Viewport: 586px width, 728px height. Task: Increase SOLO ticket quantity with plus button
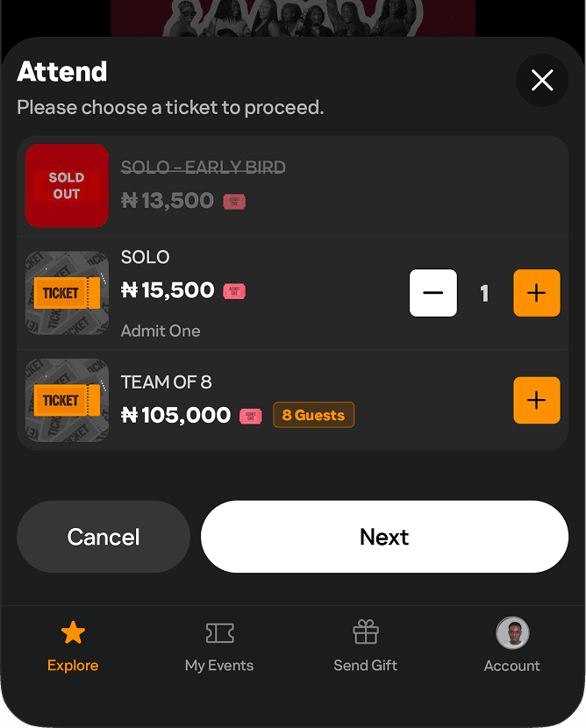[x=536, y=293]
